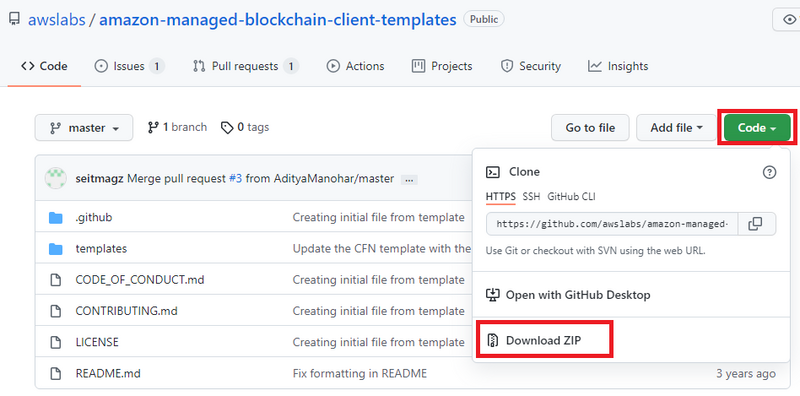This screenshot has width=800, height=396.
Task: Click the LICENSE file icon
Action: coord(56,342)
